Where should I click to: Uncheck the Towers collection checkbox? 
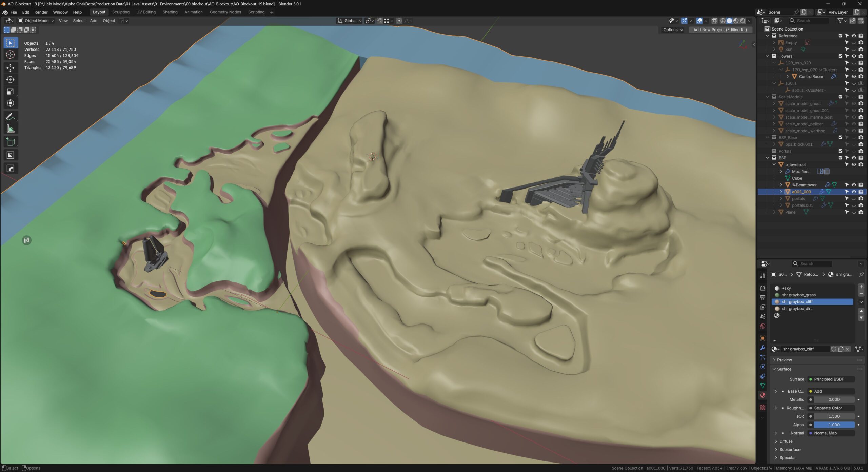840,56
